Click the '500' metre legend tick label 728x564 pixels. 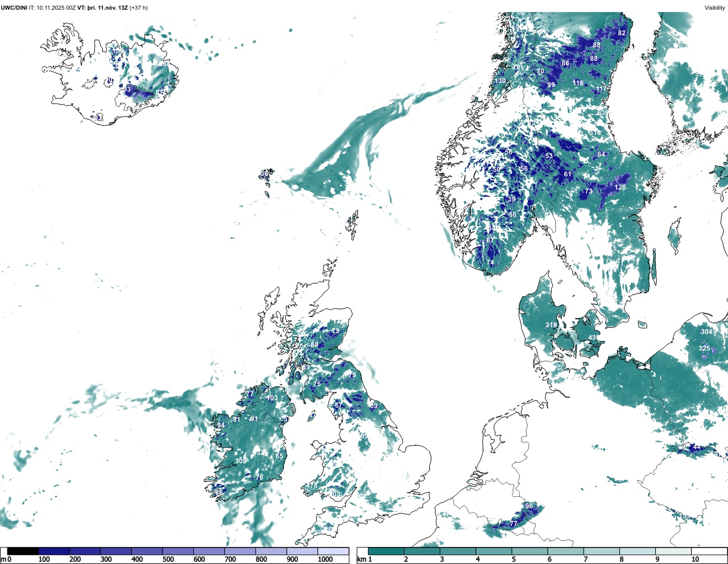pyautogui.click(x=168, y=559)
